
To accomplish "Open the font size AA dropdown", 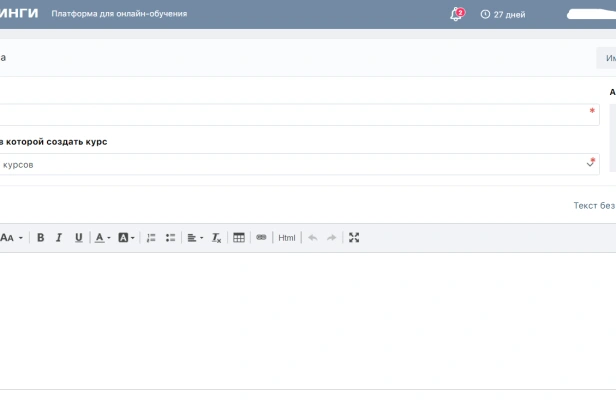I will 11,238.
